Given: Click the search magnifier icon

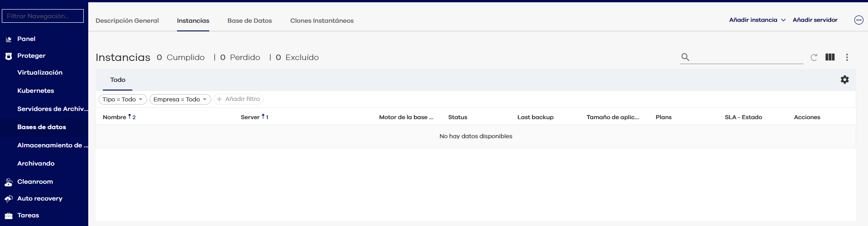Looking at the screenshot, I should click(x=685, y=57).
